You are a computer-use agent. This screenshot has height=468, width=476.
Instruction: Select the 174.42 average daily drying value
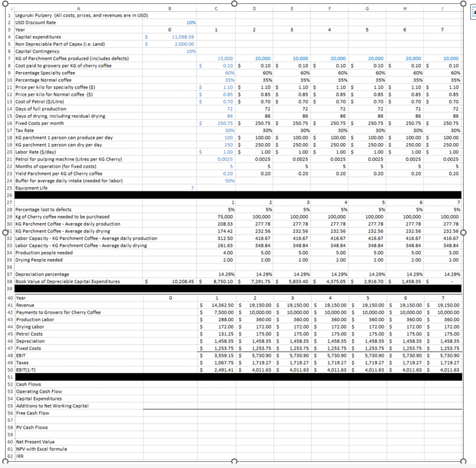225,231
